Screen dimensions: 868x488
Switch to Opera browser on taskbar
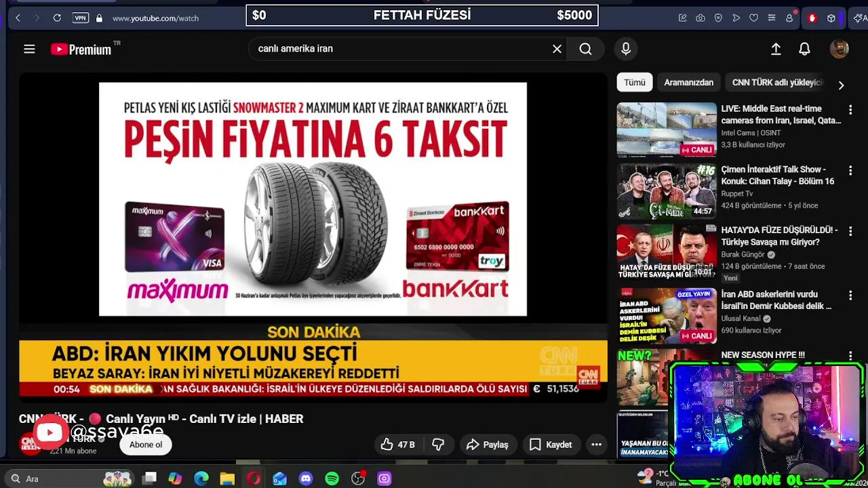[x=254, y=479]
